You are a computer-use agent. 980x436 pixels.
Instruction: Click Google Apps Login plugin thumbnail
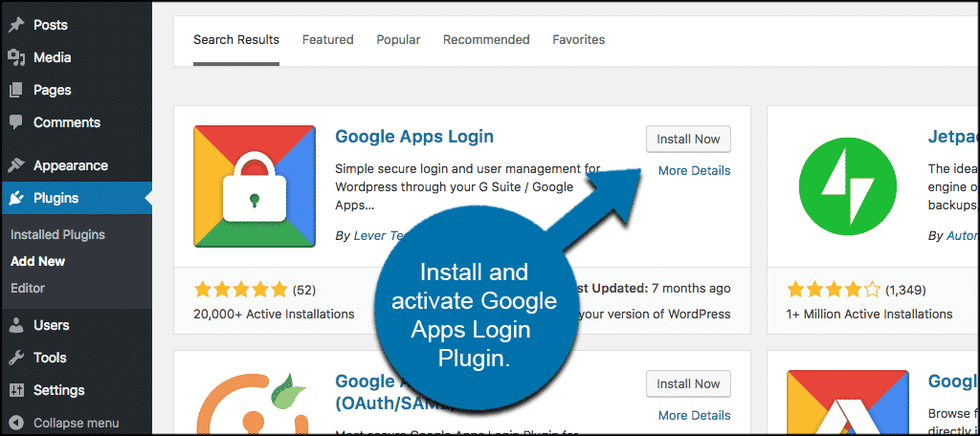coord(255,186)
